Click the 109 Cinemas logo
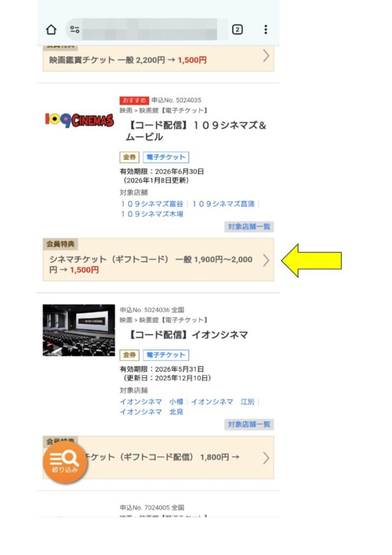Viewport: 392px width, 555px height. (80, 121)
